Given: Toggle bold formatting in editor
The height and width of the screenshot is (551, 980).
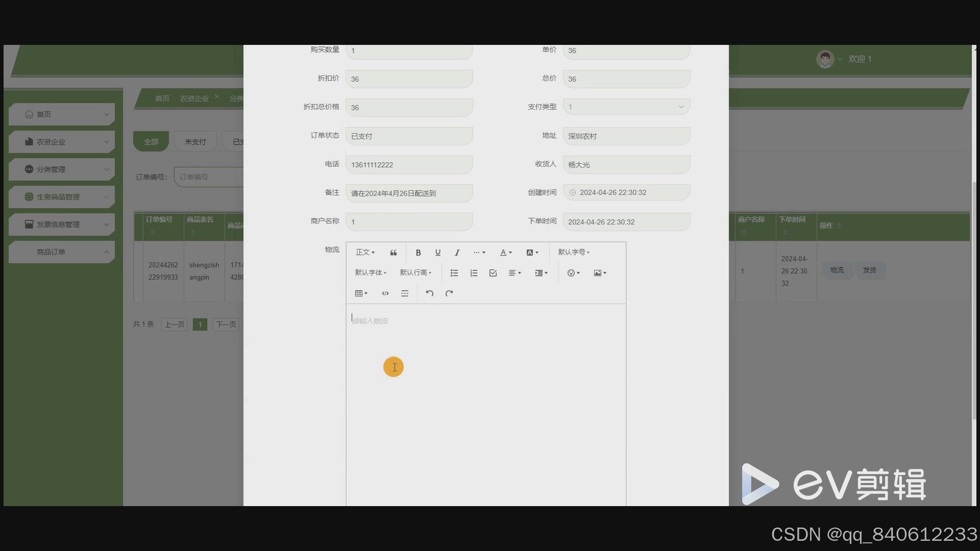Looking at the screenshot, I should (x=418, y=253).
